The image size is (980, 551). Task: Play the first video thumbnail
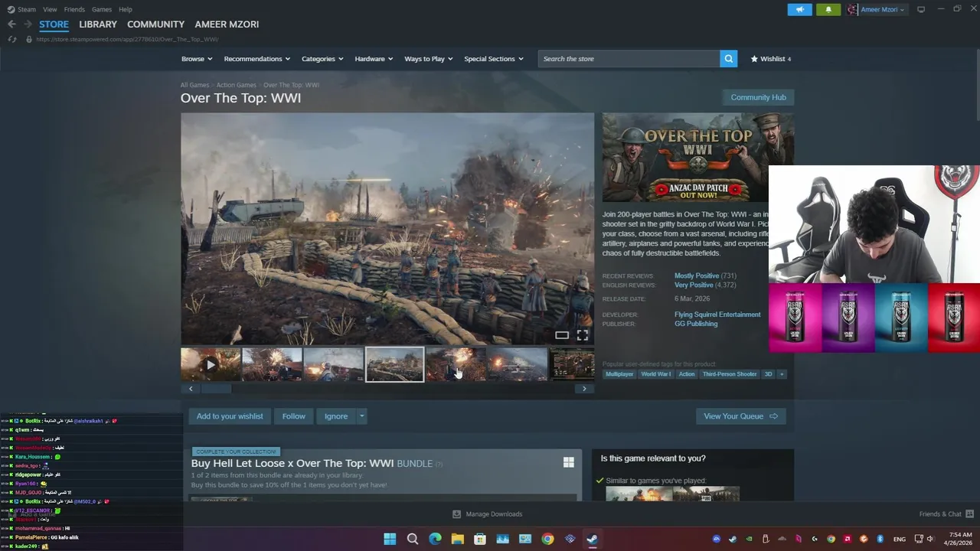[x=211, y=365]
